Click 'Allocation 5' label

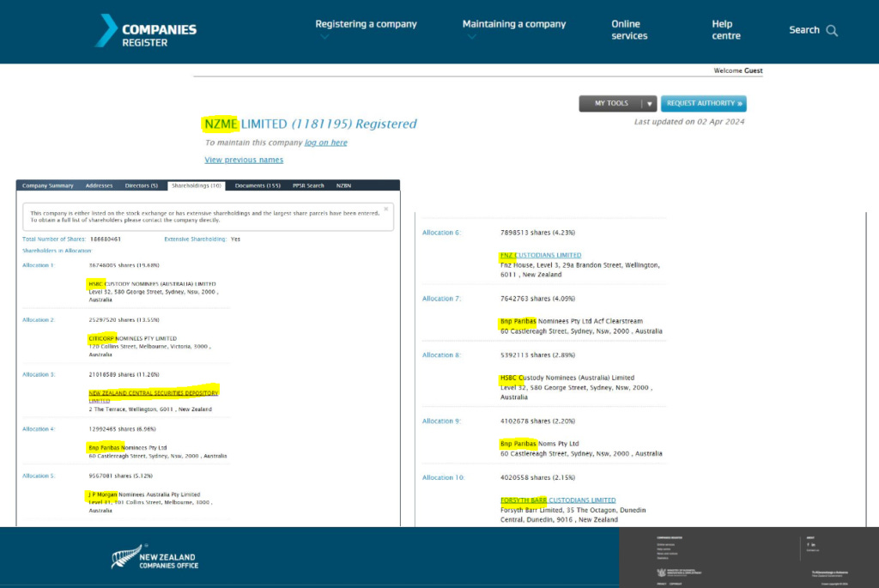(39, 476)
